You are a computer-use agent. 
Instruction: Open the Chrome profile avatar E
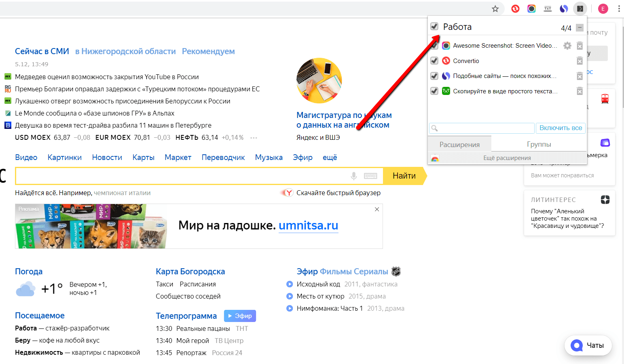(603, 8)
